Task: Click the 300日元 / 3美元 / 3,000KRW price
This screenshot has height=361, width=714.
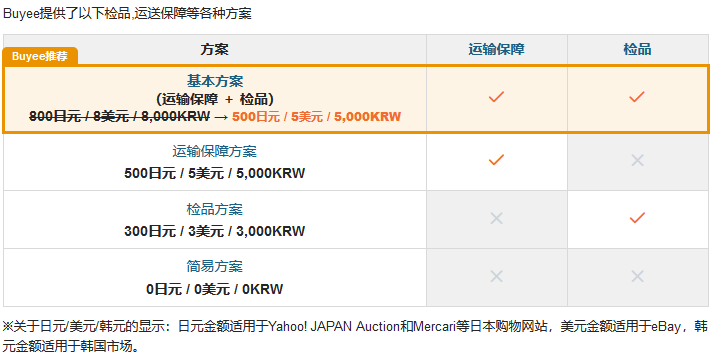Action: (x=214, y=231)
